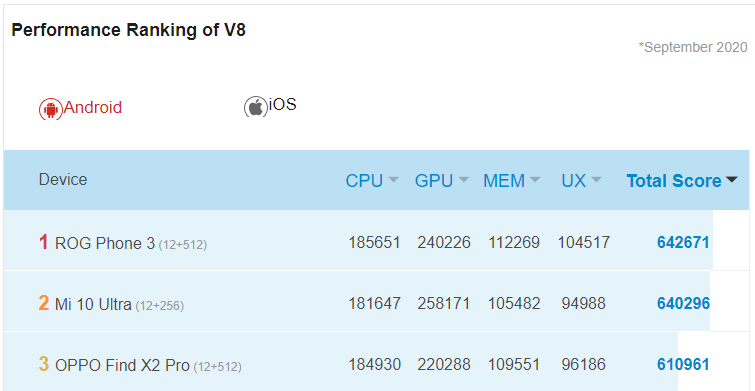Click the 640296 total score value

tap(683, 303)
